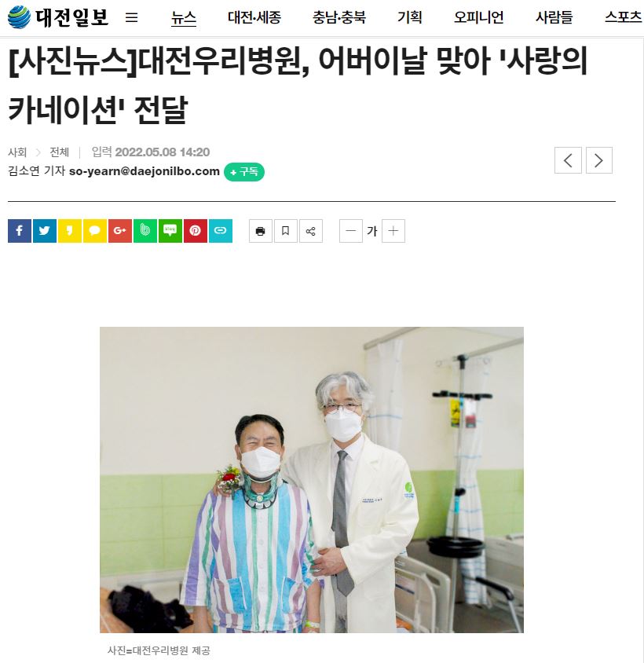Open the 대전·세종 menu
Screen dimensions: 644x663
254,17
